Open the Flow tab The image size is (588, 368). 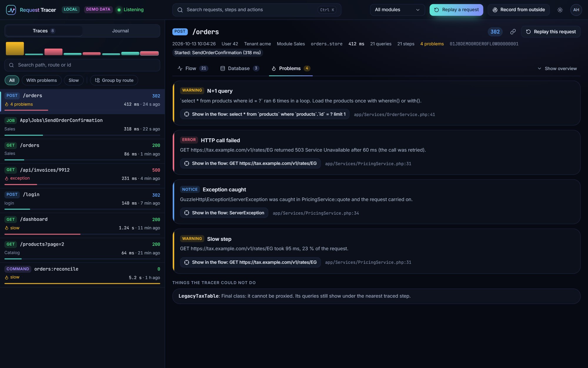[193, 68]
